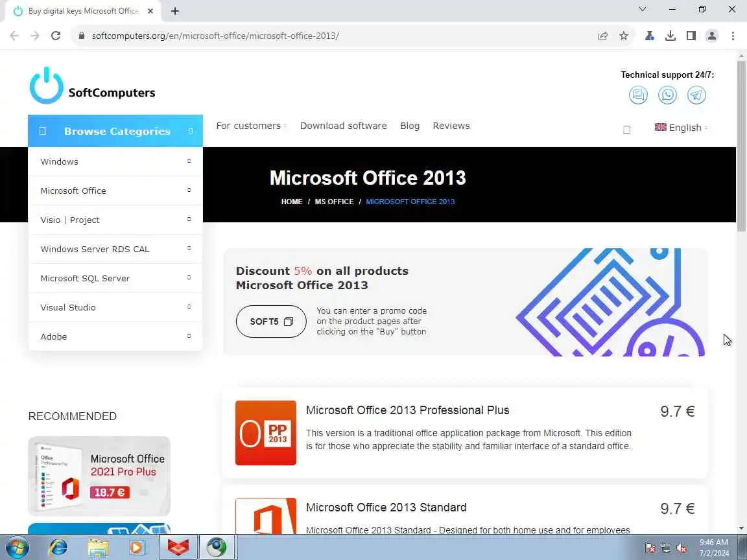Image resolution: width=747 pixels, height=560 pixels.
Task: Open the media player taskbar icon
Action: 137,547
